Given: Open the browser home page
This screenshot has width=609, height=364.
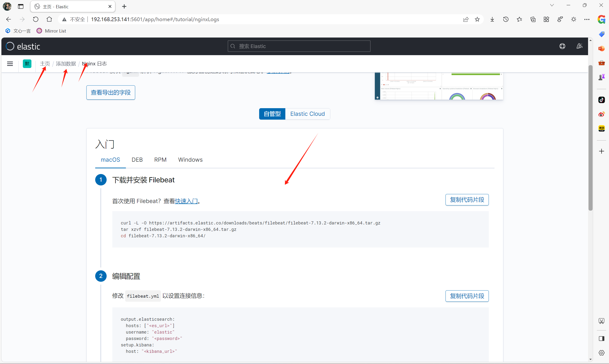Looking at the screenshot, I should pos(49,19).
